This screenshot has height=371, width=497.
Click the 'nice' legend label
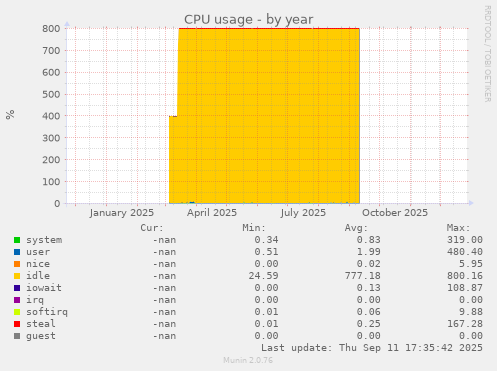[x=38, y=264]
